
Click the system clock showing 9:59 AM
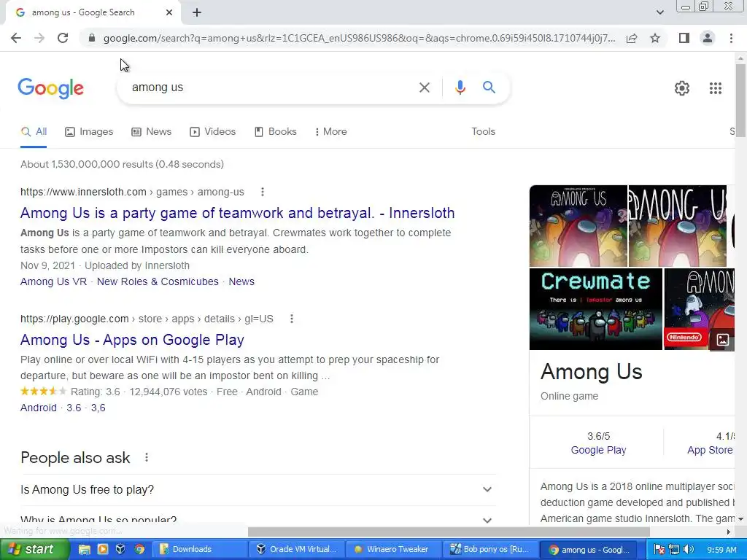point(721,550)
